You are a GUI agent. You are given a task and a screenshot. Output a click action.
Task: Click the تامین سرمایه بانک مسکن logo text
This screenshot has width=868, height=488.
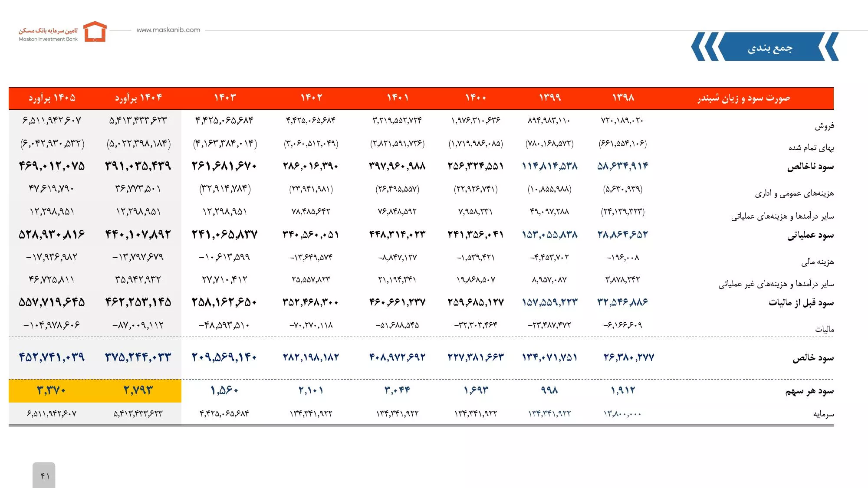click(48, 30)
